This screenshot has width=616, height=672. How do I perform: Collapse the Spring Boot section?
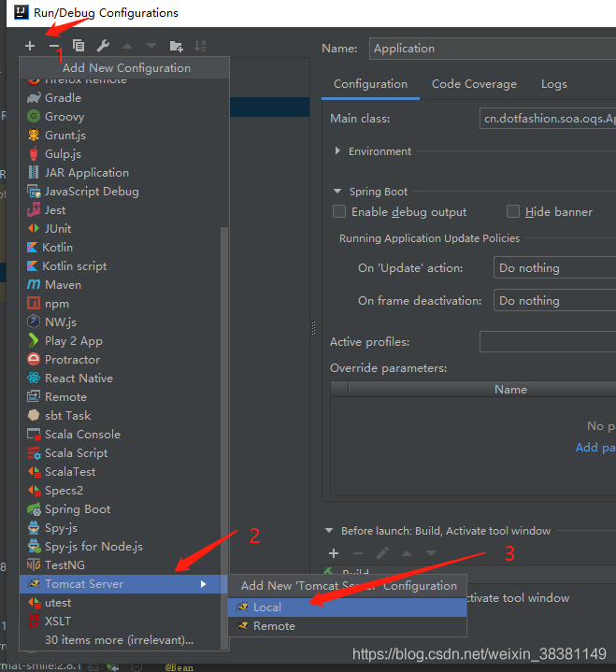pos(337,192)
